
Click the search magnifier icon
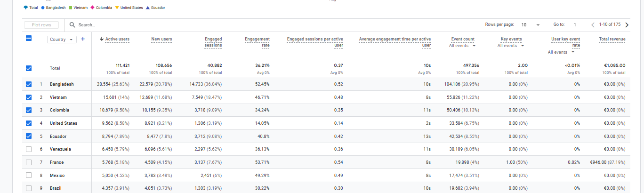(x=72, y=25)
